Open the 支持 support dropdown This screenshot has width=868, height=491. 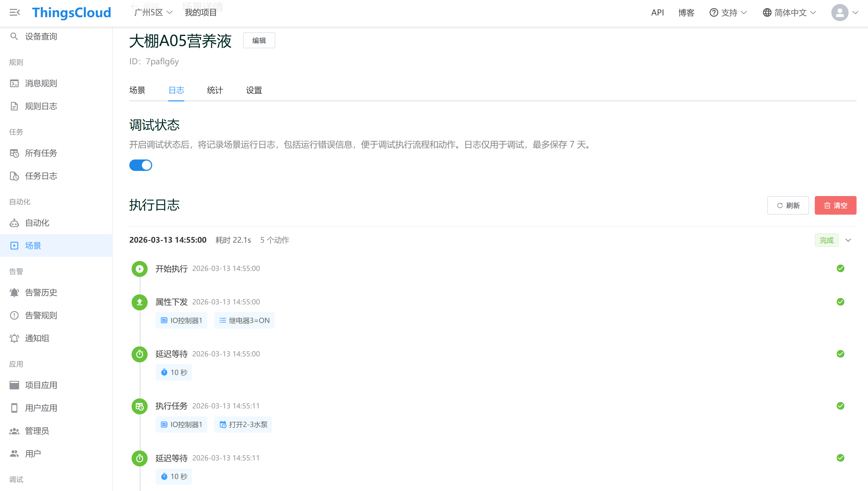click(x=728, y=13)
